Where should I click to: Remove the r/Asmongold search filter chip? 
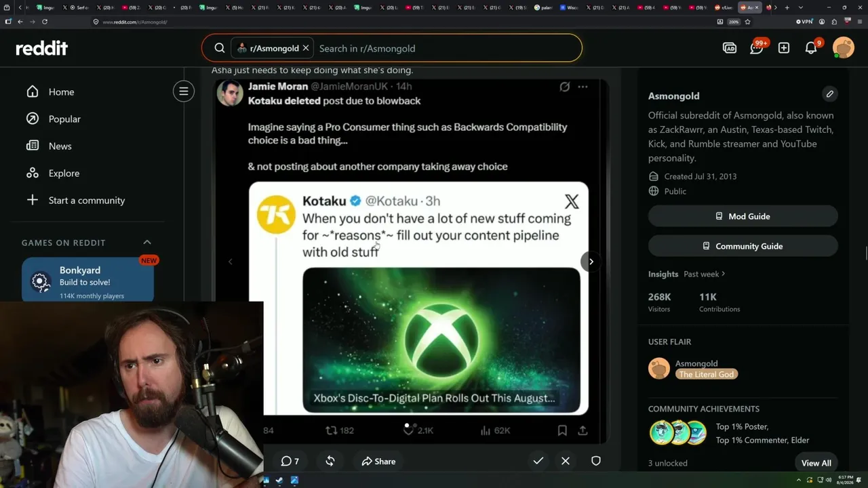pyautogui.click(x=306, y=48)
